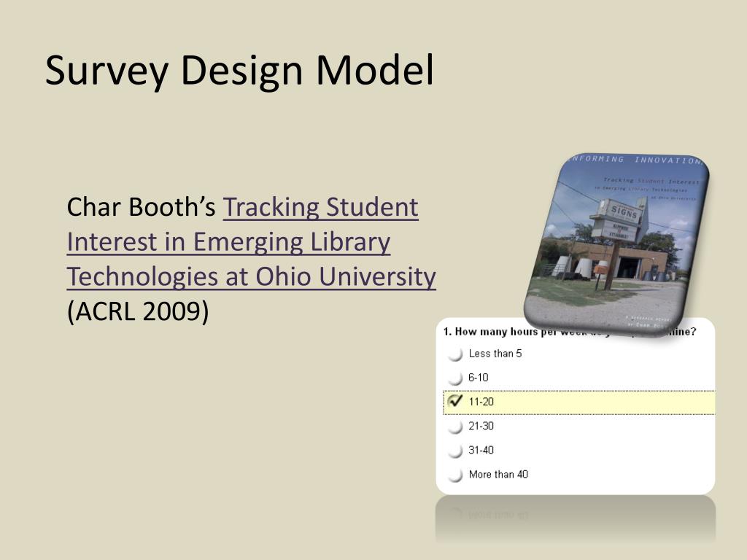The width and height of the screenshot is (747, 560).
Task: Click the 'How many hours per week' question
Action: point(569,332)
